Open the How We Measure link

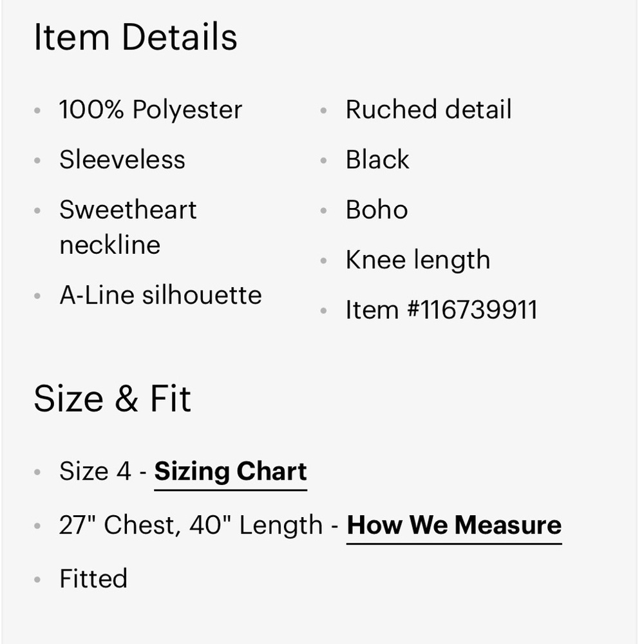pos(454,526)
